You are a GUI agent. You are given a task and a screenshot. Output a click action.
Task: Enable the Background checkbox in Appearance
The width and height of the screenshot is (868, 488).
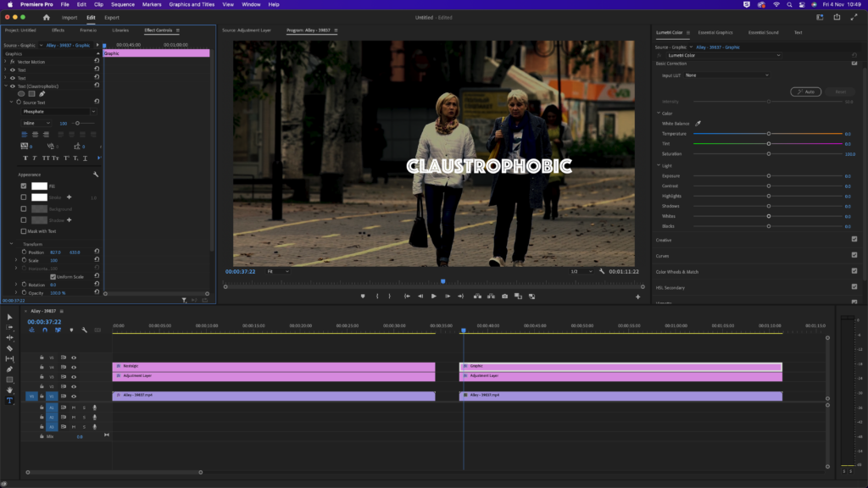click(x=23, y=209)
